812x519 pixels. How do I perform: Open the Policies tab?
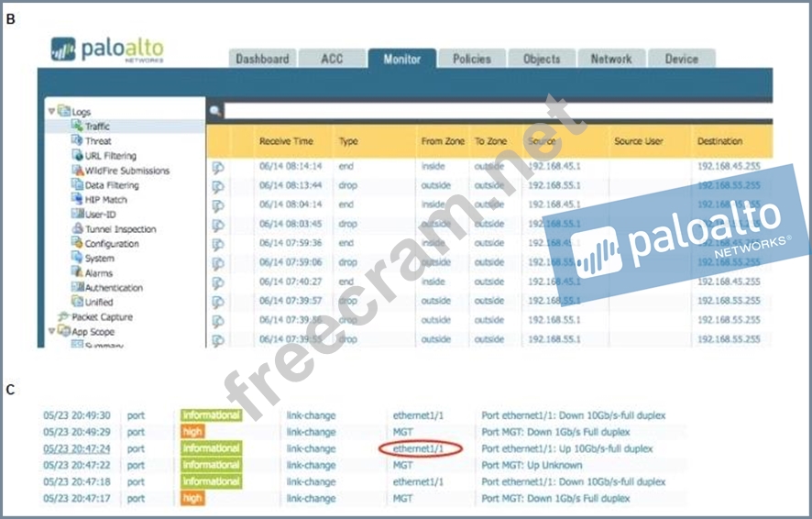(x=471, y=59)
